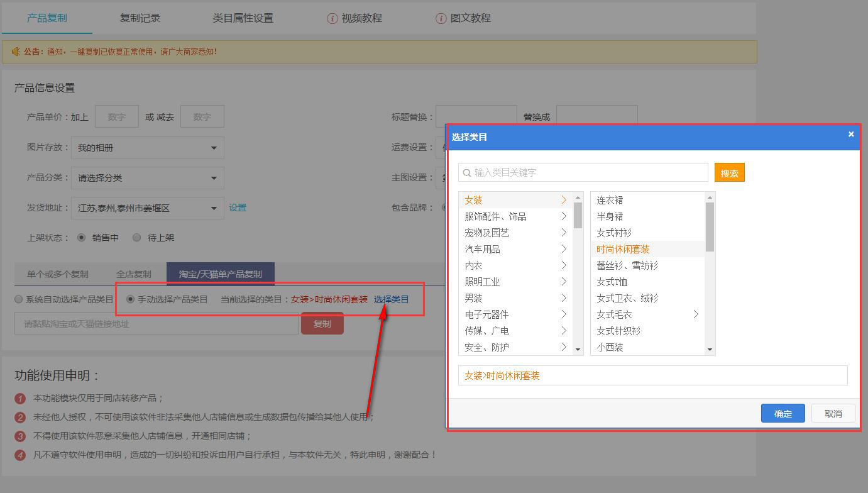Click the magnifier icon in category search
This screenshot has width=868, height=493.
click(467, 173)
